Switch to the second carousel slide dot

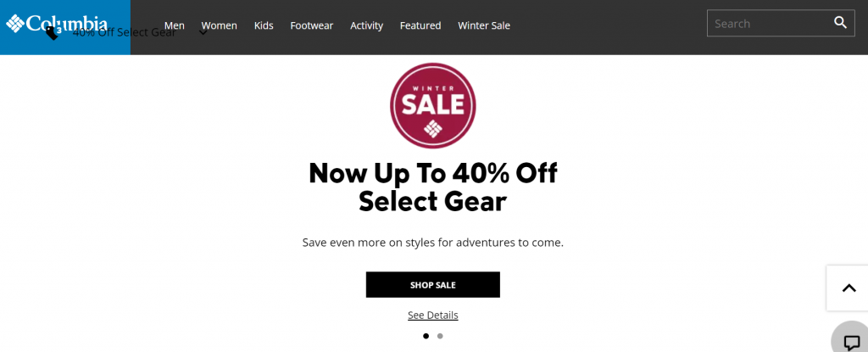tap(440, 335)
